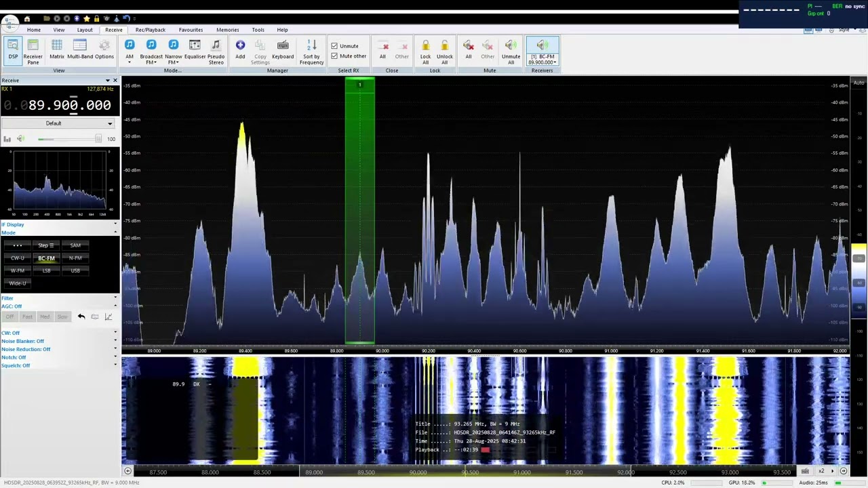Screen dimensions: 868x488
Task: Open the AM mode dropdown
Action: [130, 52]
